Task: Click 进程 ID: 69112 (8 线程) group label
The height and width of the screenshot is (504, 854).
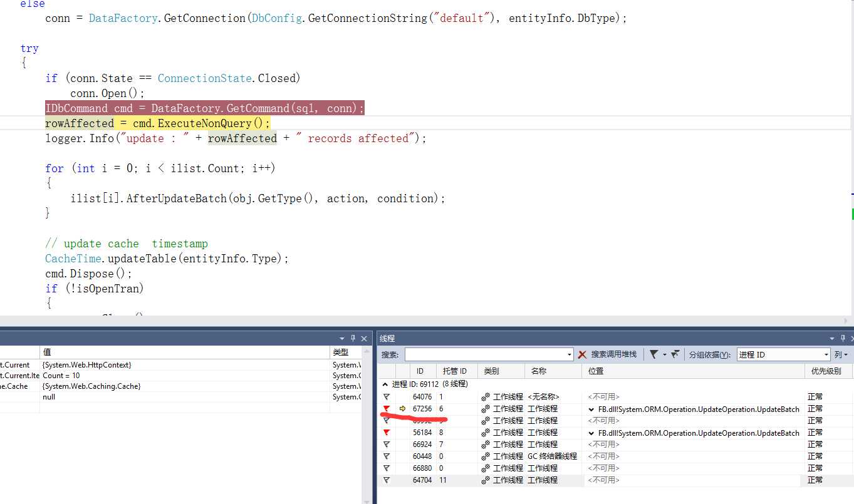Action: click(430, 384)
